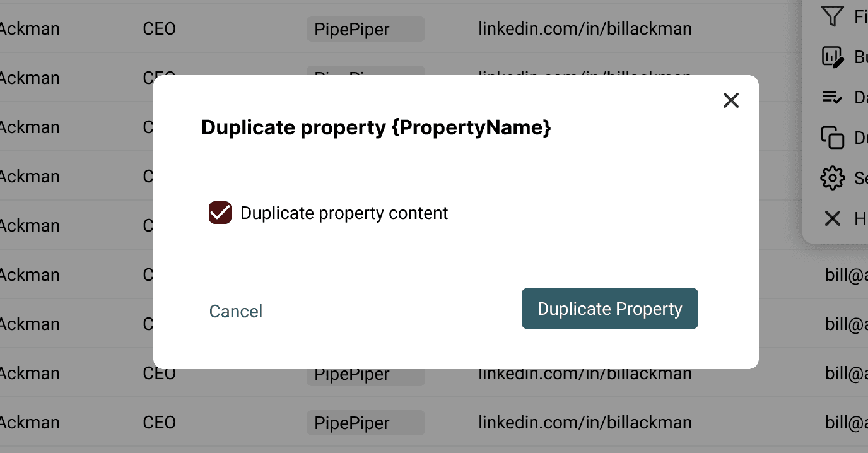868x453 pixels.
Task: Click the Cancel link in the dialog
Action: tap(235, 311)
